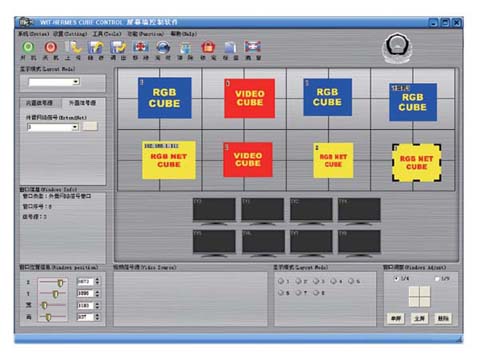Click the red power-off toolbar icon
Image resolution: width=480 pixels, height=360 pixels.
[51, 47]
